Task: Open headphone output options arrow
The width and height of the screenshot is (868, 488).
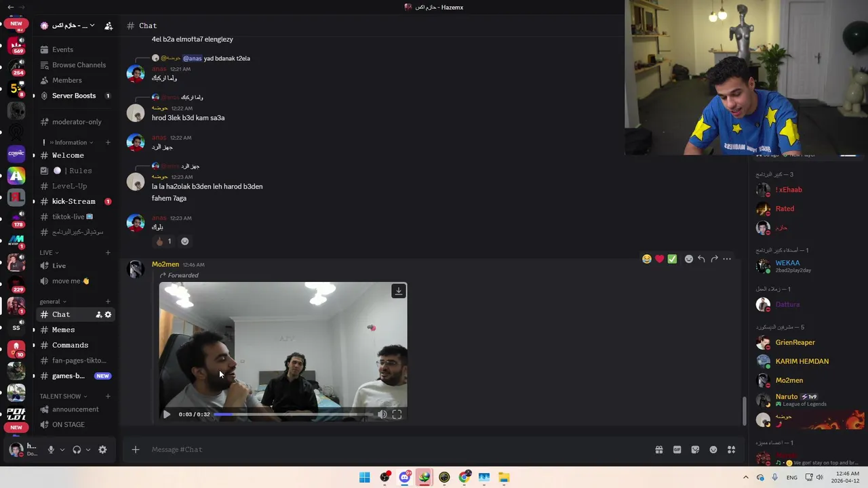Action: [87, 449]
